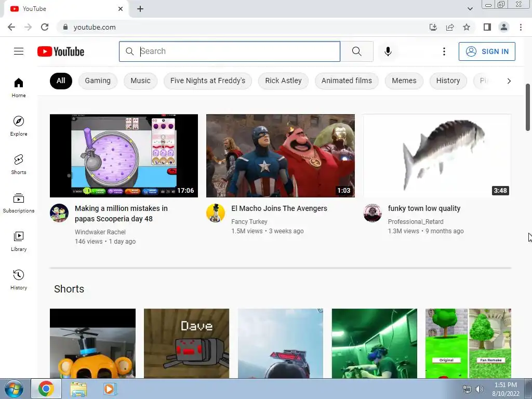The image size is (532, 399).
Task: Open the orange animatronic short
Action: [x=92, y=343]
